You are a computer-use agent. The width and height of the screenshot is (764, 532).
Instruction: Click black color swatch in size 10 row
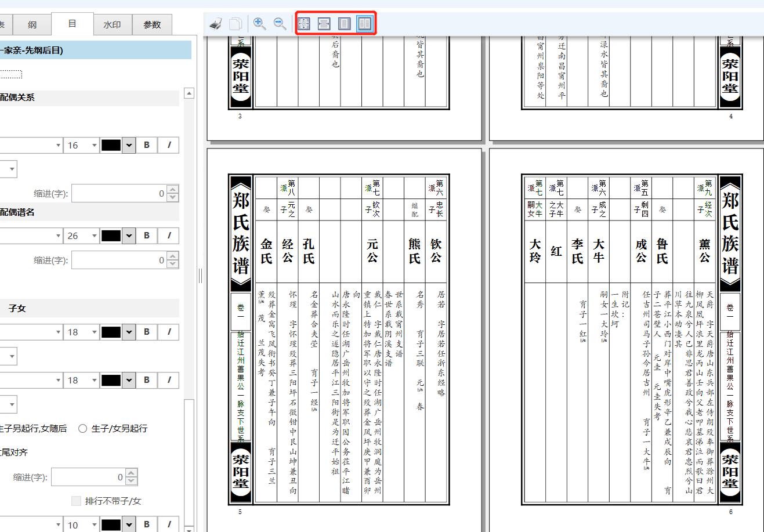pos(111,524)
